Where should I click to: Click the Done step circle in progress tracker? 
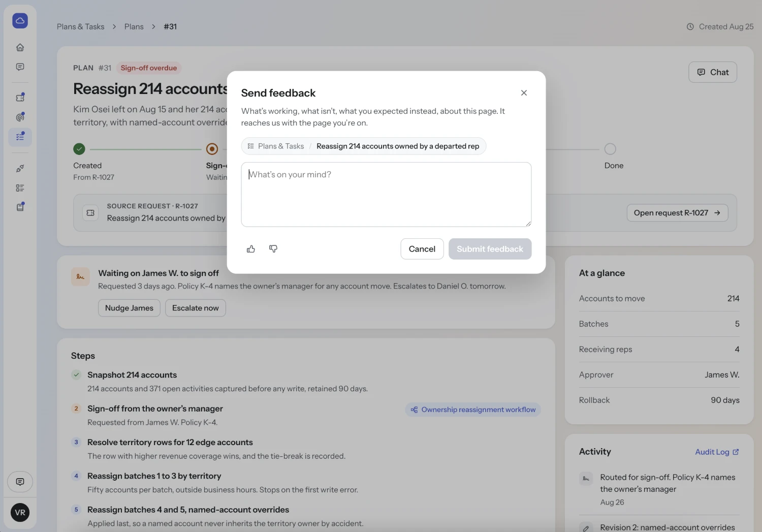pos(610,149)
